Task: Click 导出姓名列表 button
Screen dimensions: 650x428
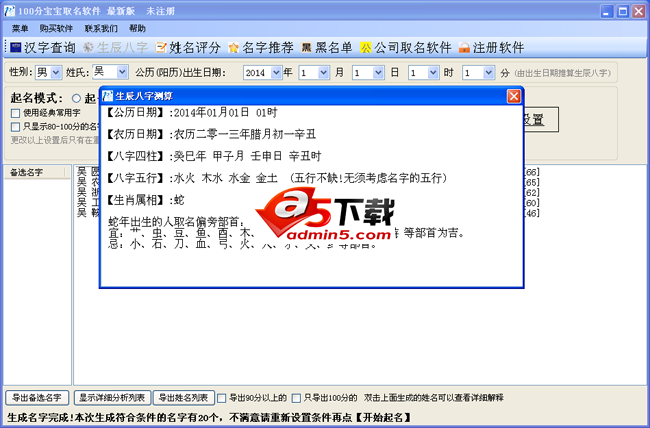Action: pos(183,398)
